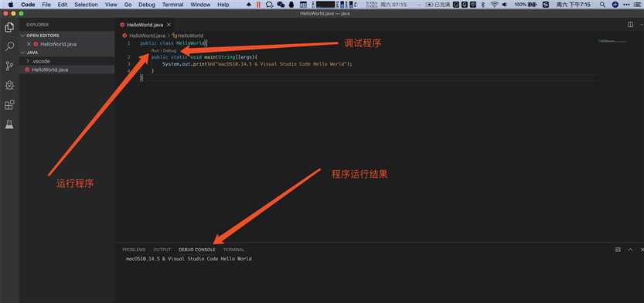Open the Debug menu
The image size is (644, 303).
coord(147,5)
